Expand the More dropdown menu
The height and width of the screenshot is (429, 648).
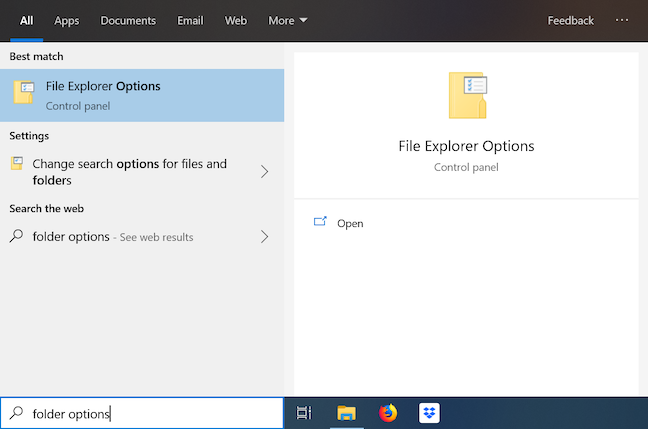pyautogui.click(x=288, y=21)
